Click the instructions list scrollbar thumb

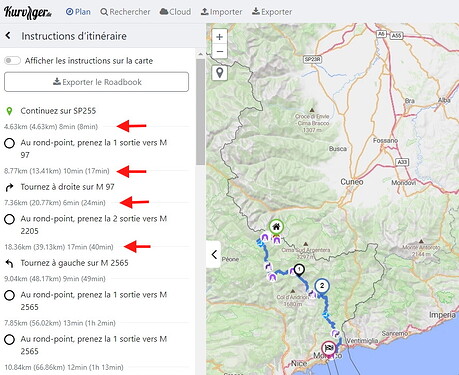point(200,112)
